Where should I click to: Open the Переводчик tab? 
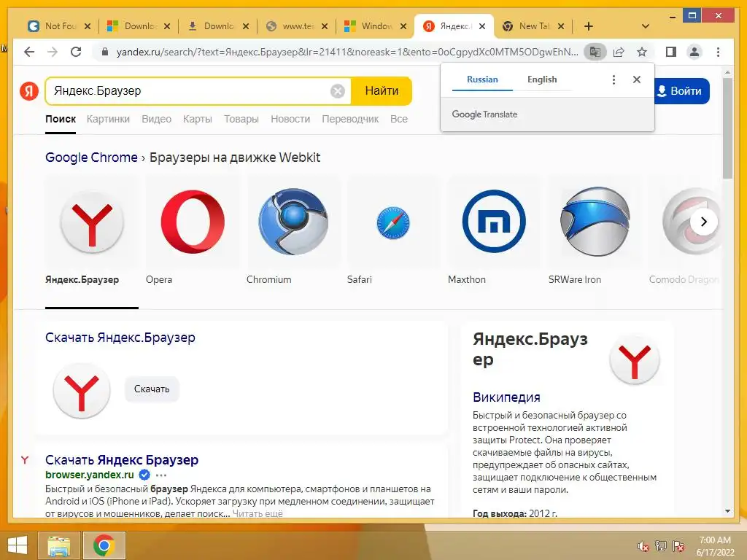350,119
